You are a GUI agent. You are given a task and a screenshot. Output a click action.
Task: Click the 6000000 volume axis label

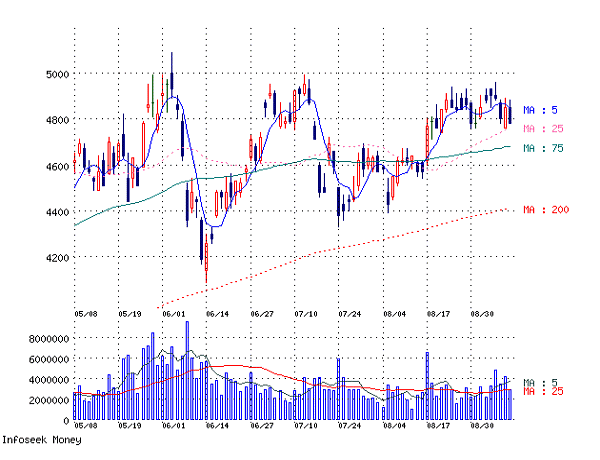tap(49, 359)
